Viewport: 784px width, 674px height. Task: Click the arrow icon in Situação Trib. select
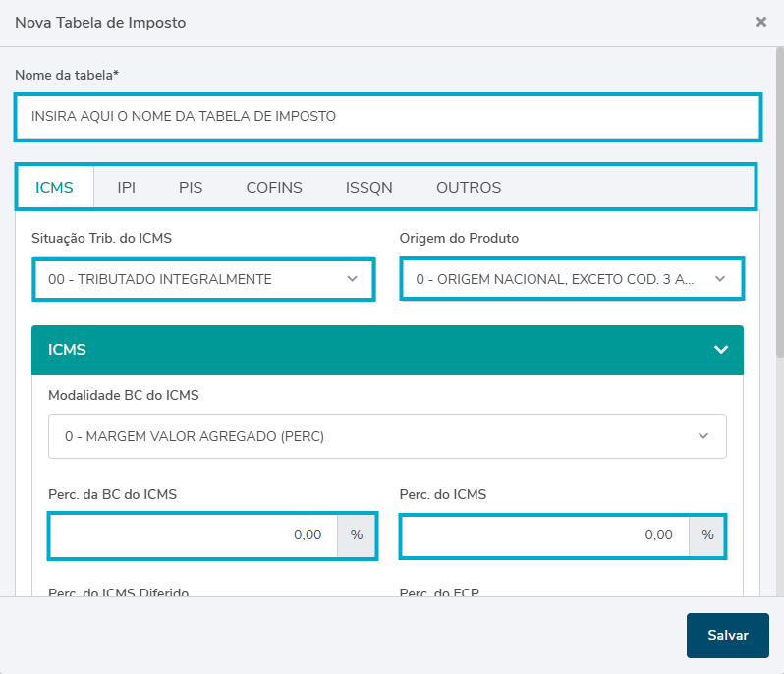pos(353,279)
